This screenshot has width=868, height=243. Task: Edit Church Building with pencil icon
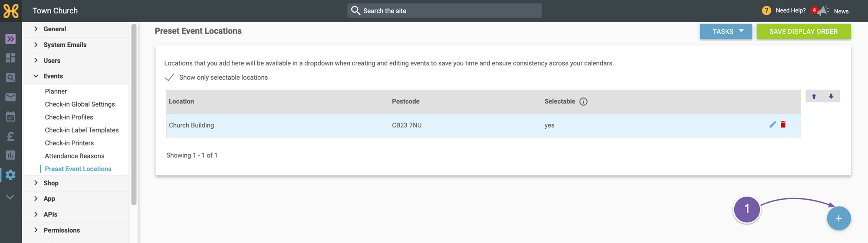(773, 125)
